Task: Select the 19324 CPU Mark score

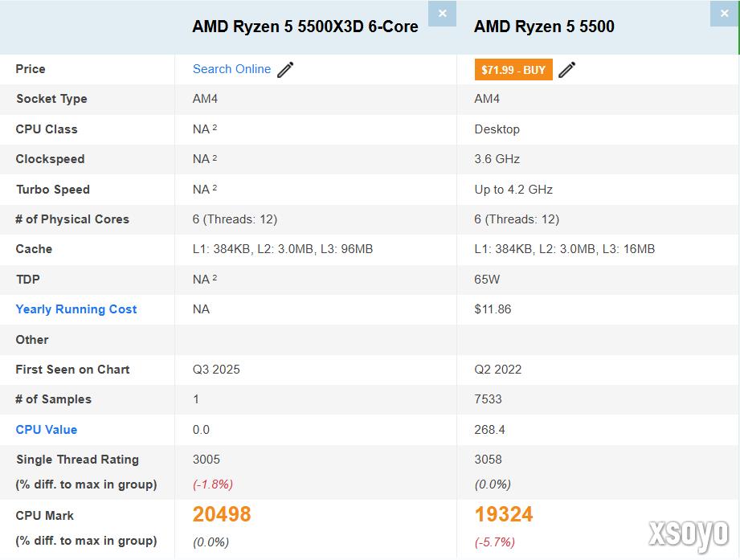Action: click(x=504, y=513)
